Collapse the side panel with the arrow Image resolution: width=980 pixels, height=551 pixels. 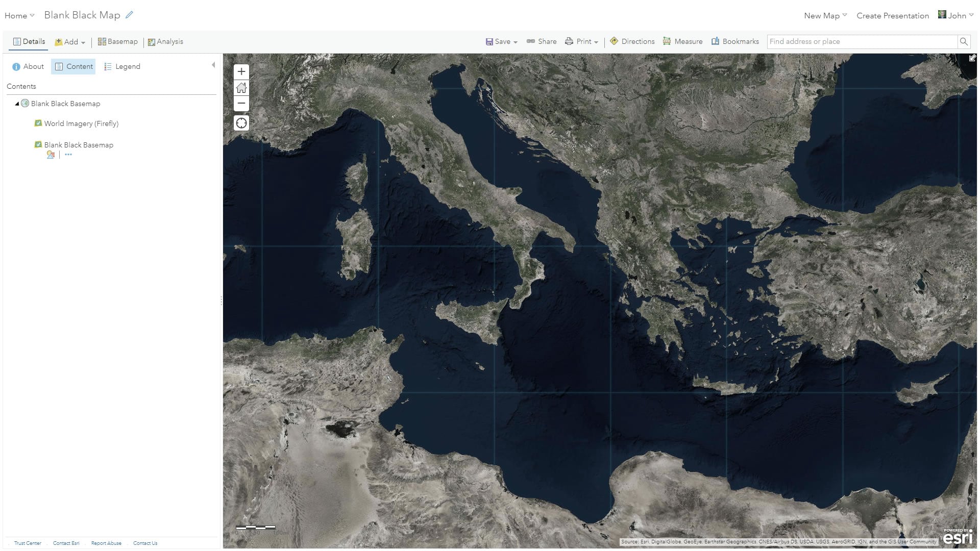coord(213,65)
